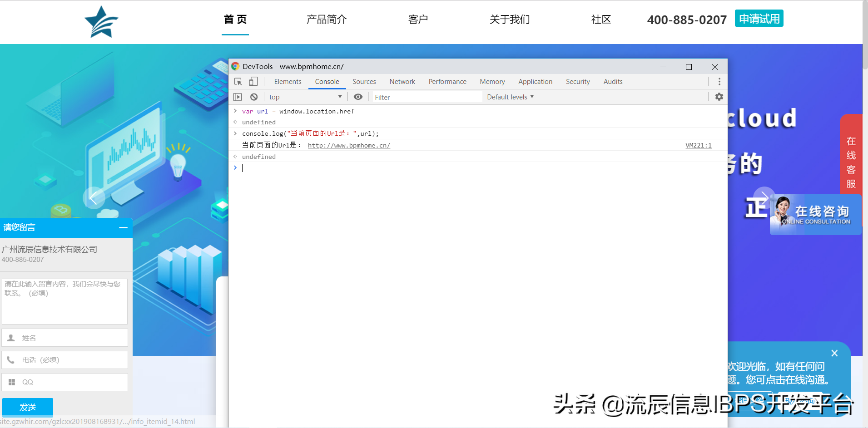Close the 欢迎光临 chat popup
The height and width of the screenshot is (428, 868).
coord(834,353)
